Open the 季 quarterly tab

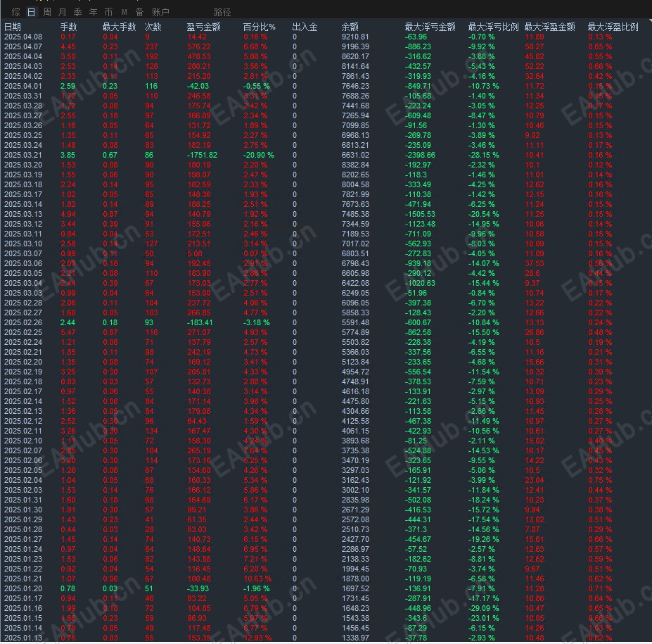pos(78,13)
